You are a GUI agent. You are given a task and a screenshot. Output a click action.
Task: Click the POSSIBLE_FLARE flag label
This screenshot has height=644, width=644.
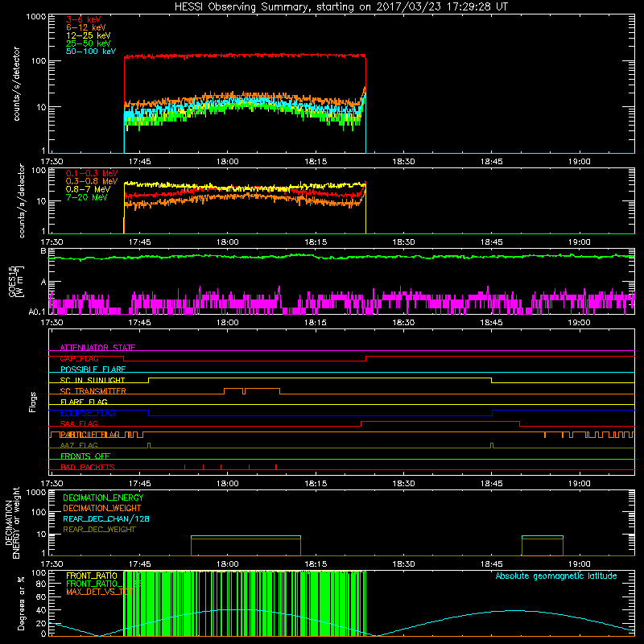click(x=93, y=369)
